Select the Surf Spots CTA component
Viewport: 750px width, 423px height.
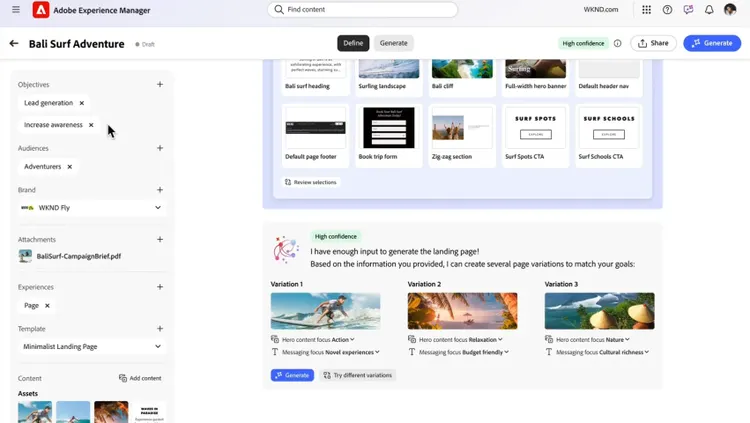click(536, 135)
